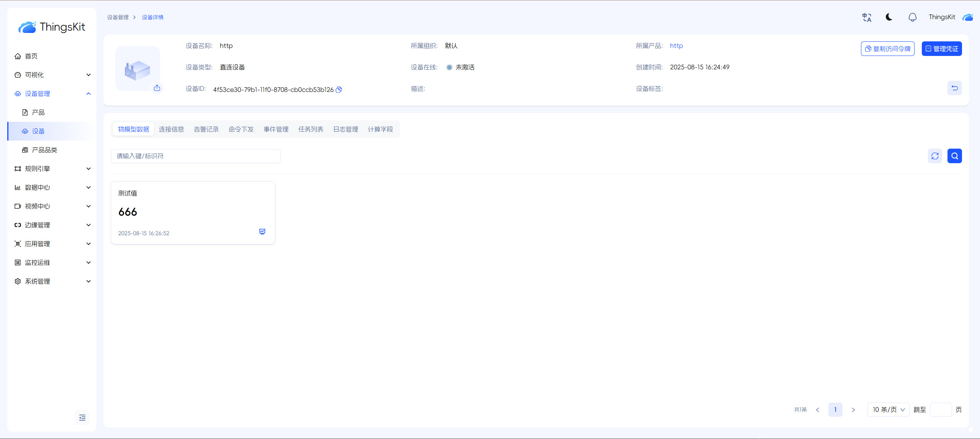Click the back return arrow button

click(954, 88)
